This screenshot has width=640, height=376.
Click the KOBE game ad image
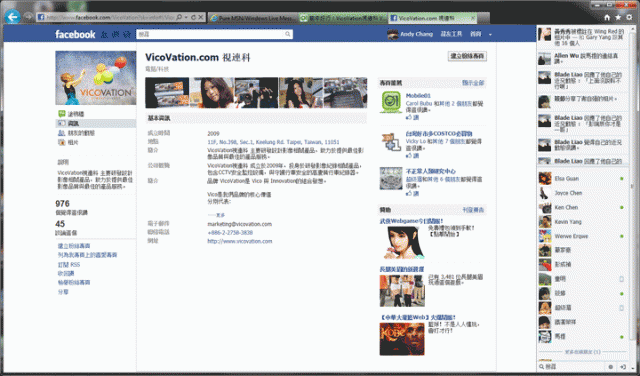[402, 339]
